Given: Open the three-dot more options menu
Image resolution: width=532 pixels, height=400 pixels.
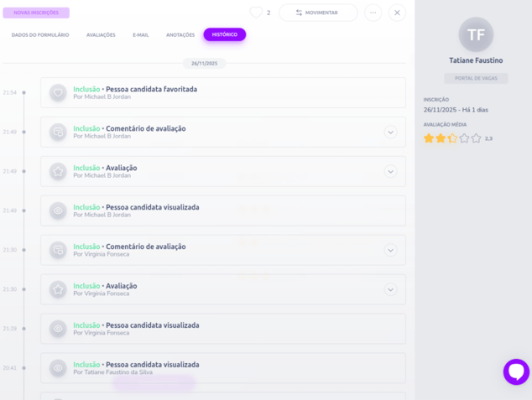Looking at the screenshot, I should [373, 13].
